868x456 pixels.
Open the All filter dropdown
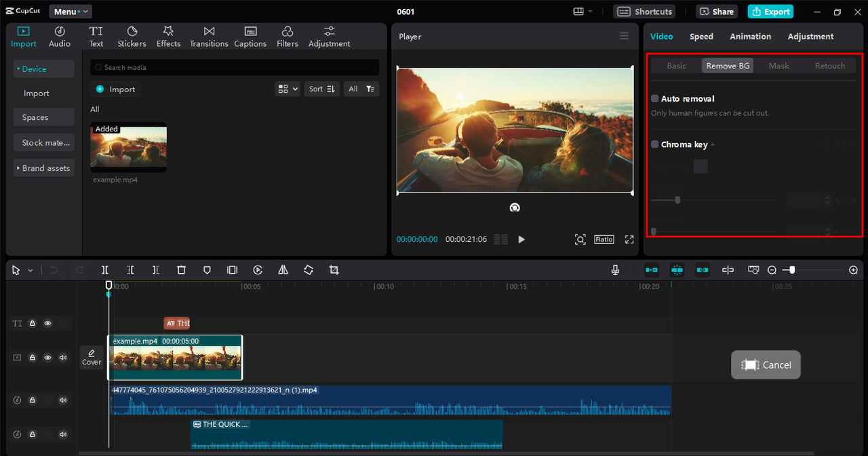point(361,89)
